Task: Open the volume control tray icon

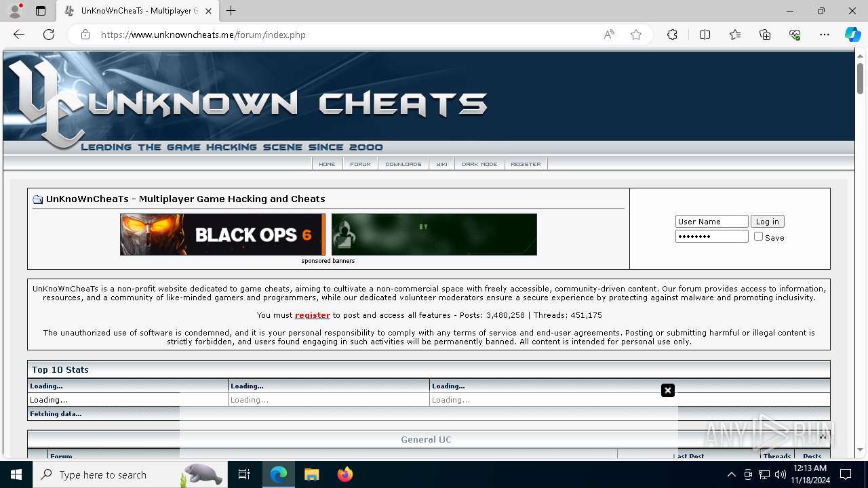Action: coord(781,474)
